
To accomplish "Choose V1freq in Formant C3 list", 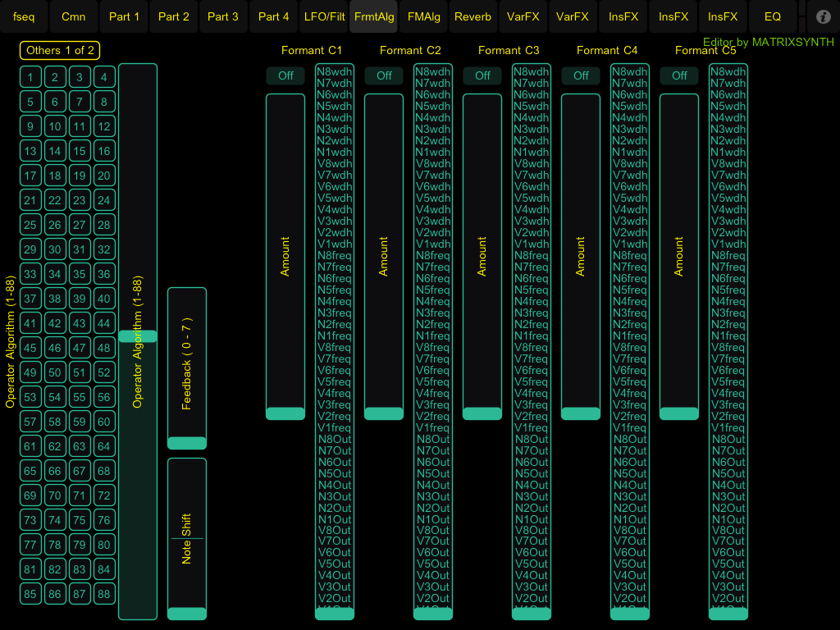I will [x=532, y=427].
